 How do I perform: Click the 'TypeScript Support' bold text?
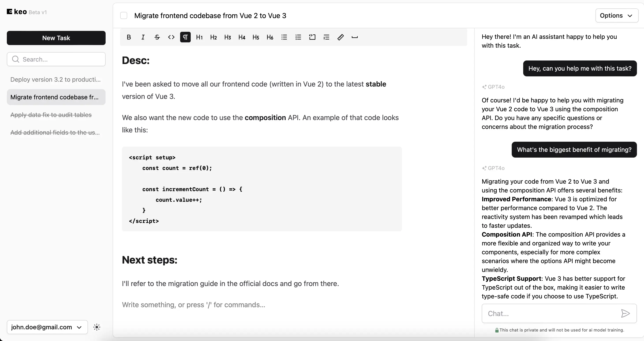click(x=511, y=279)
